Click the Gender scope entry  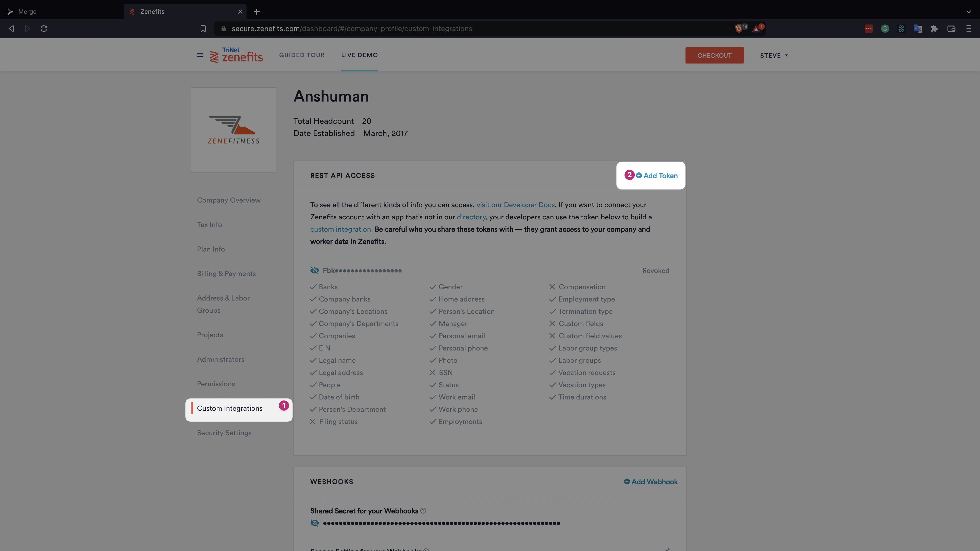click(x=446, y=287)
